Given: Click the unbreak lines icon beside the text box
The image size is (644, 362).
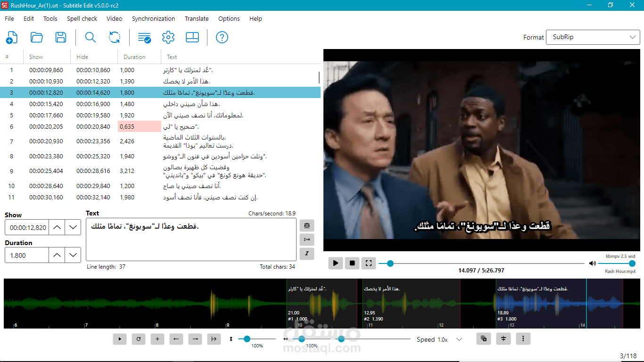Looking at the screenshot, I should click(307, 239).
